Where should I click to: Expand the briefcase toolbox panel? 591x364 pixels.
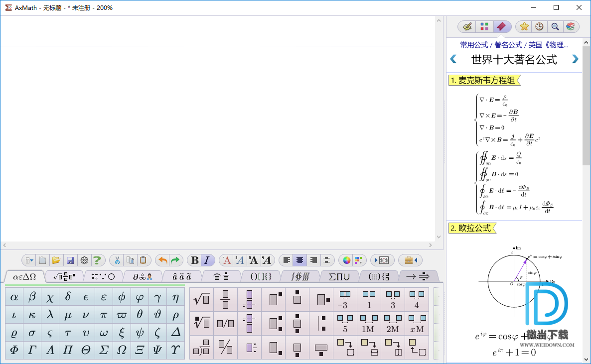click(411, 260)
